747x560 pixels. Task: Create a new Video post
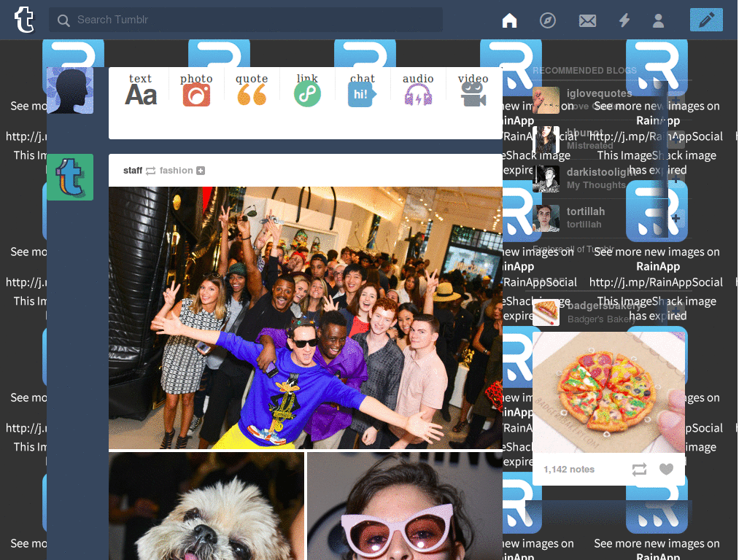pyautogui.click(x=473, y=90)
